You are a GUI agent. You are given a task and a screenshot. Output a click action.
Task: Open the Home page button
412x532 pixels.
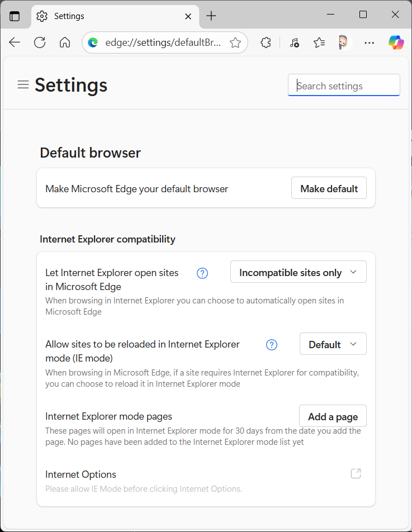(65, 42)
